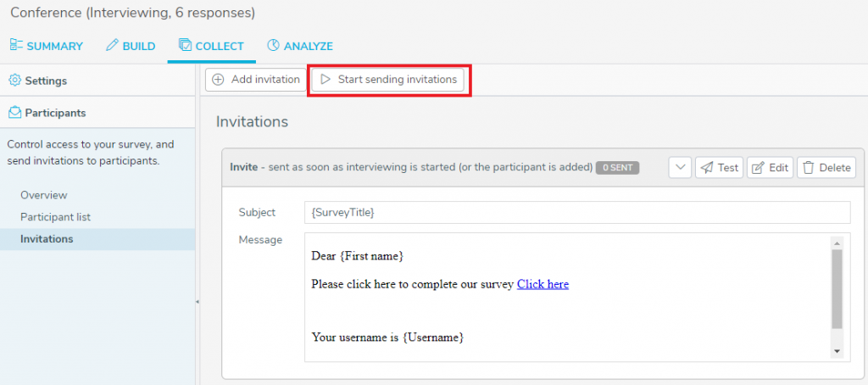
Task: Click the play icon on Start sending invitations
Action: [x=325, y=79]
